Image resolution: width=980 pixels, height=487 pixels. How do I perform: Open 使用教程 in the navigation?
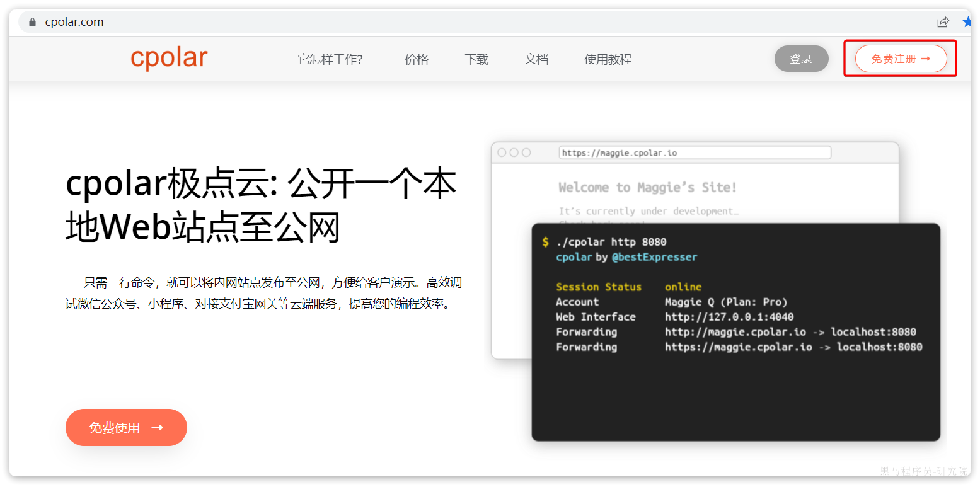tap(608, 59)
